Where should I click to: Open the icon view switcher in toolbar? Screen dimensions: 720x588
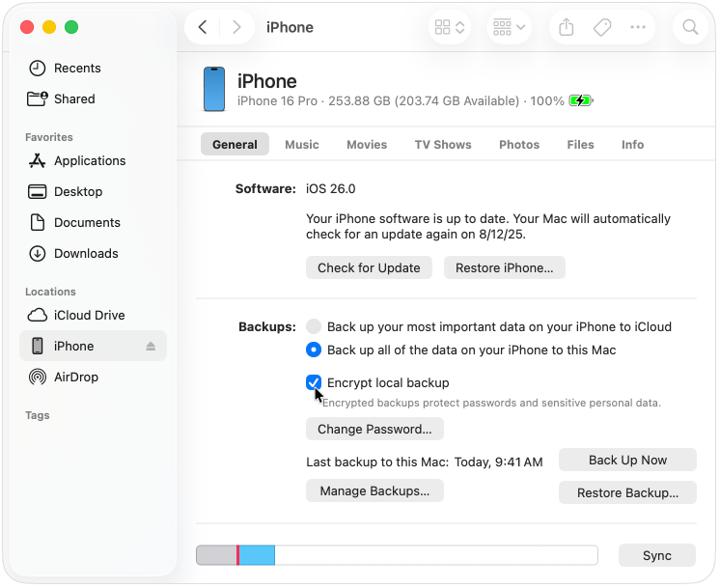(450, 28)
